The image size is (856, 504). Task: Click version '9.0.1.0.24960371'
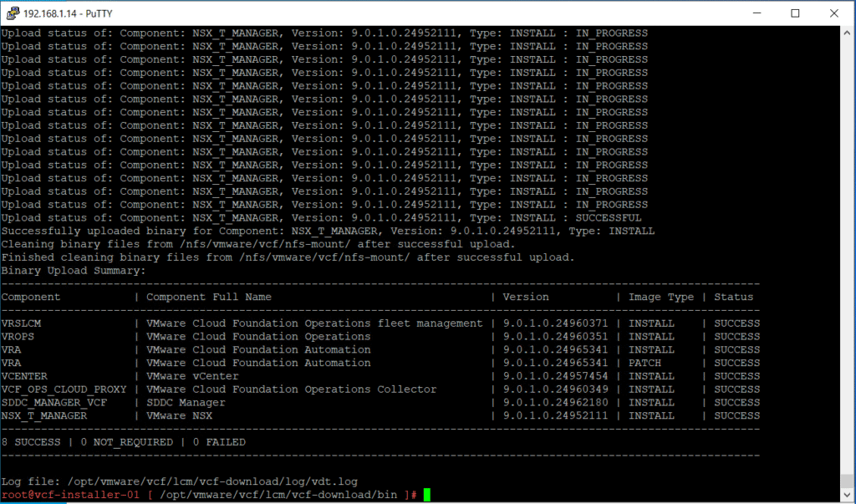click(x=555, y=323)
